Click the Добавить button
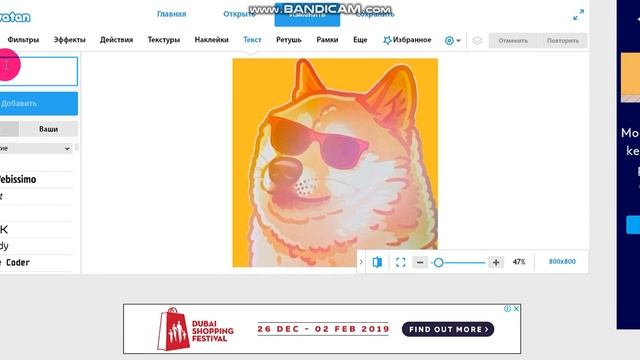This screenshot has width=640, height=360. point(39,103)
